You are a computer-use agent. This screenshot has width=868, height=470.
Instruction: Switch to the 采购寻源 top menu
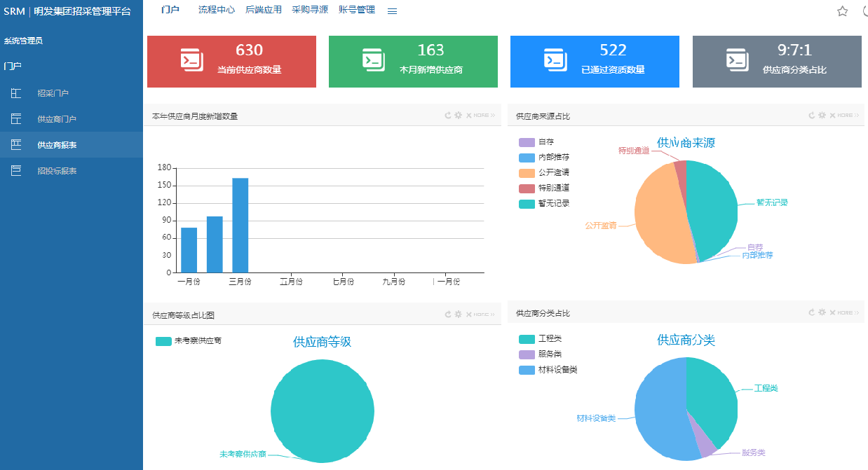[x=310, y=10]
